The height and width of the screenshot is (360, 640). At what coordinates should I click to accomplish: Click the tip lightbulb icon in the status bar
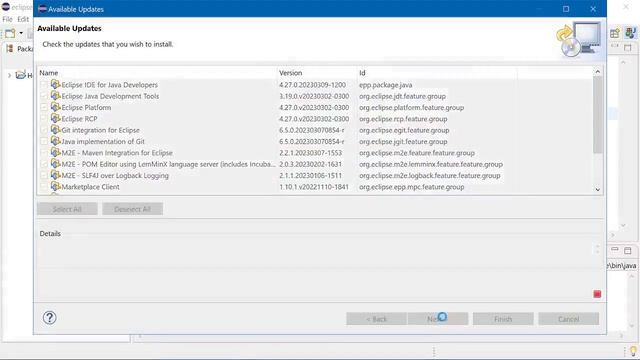tap(633, 351)
